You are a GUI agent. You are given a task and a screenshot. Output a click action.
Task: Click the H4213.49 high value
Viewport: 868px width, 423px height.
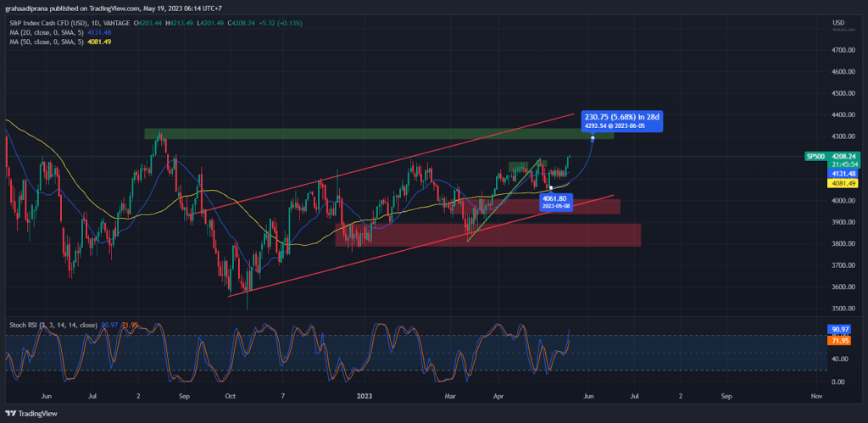180,23
